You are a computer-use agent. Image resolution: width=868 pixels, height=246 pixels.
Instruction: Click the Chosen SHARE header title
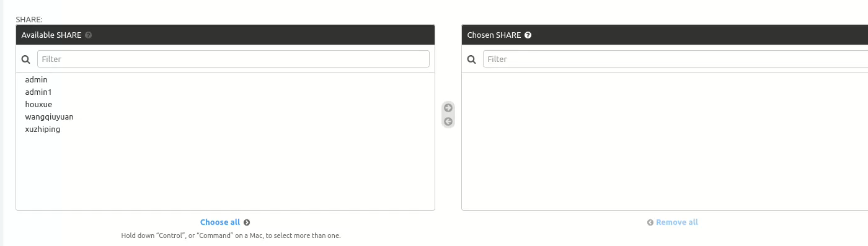(494, 35)
